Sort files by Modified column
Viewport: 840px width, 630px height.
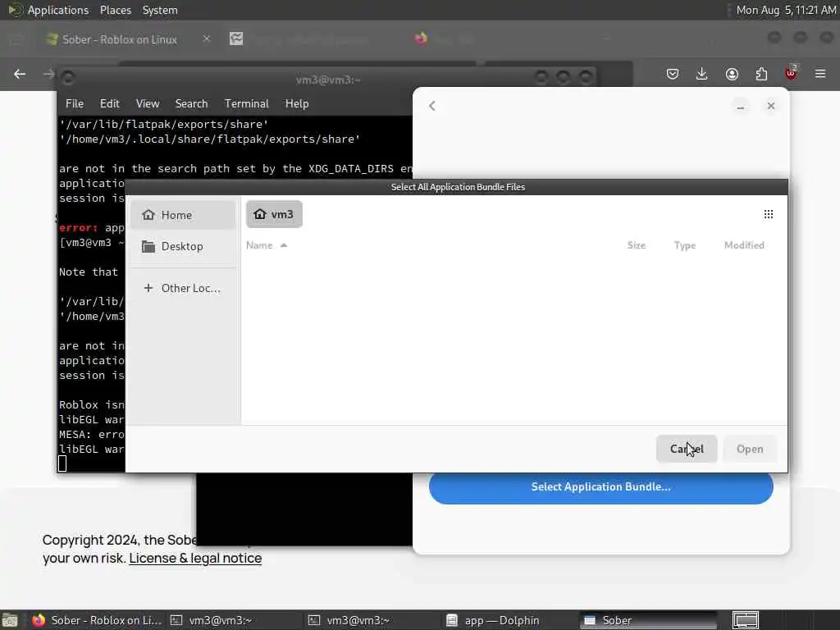pyautogui.click(x=744, y=245)
